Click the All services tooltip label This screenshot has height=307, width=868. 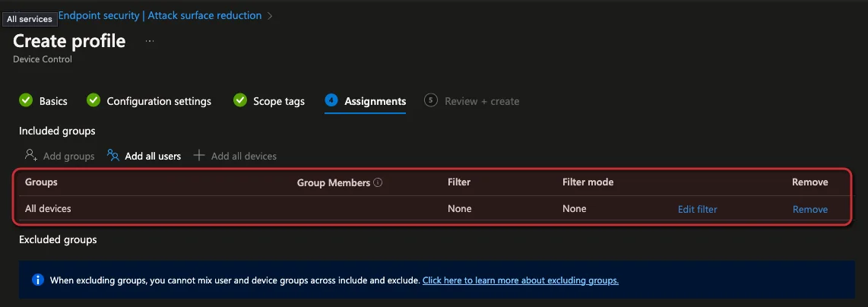[x=30, y=19]
